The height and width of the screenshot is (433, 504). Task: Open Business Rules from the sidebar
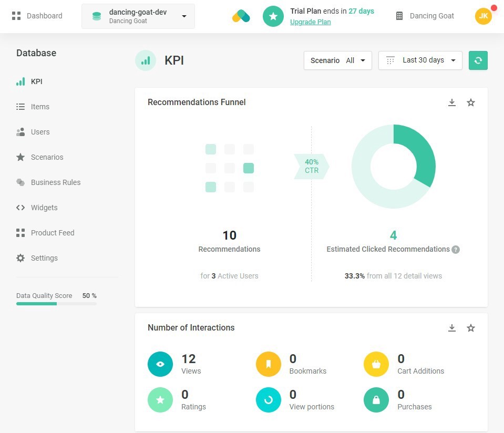(x=56, y=182)
